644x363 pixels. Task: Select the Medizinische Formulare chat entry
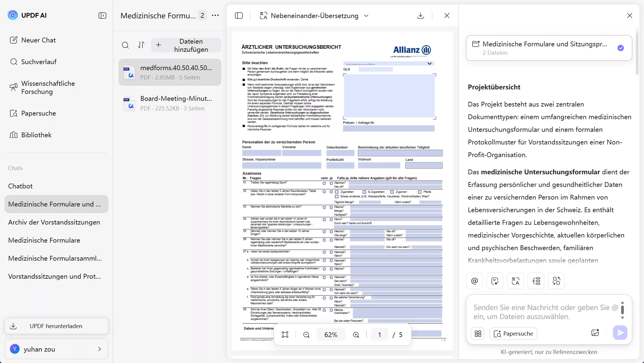pyautogui.click(x=44, y=240)
